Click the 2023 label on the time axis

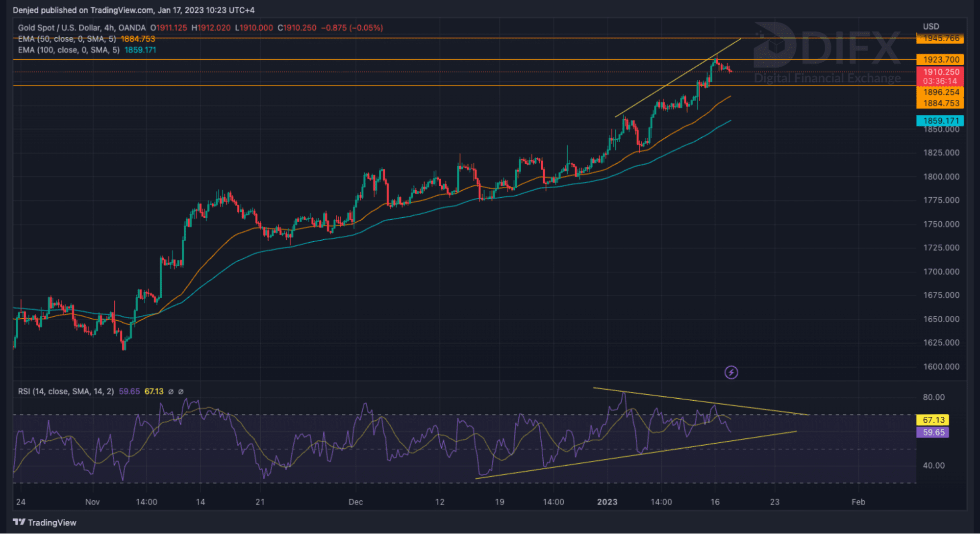607,502
